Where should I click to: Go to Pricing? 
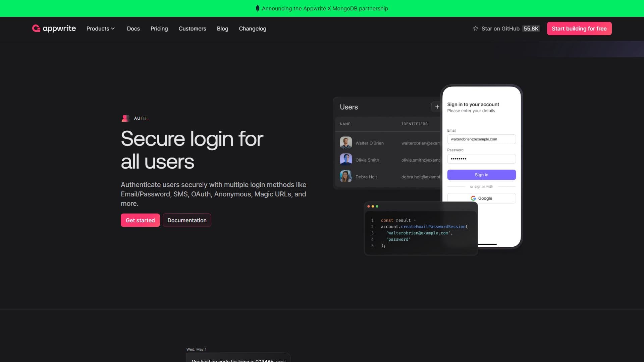(159, 28)
